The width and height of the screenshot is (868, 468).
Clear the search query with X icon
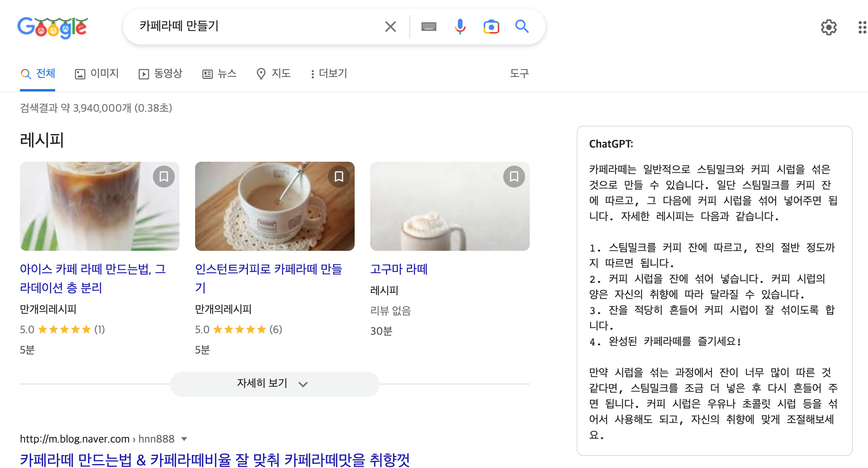pyautogui.click(x=390, y=27)
